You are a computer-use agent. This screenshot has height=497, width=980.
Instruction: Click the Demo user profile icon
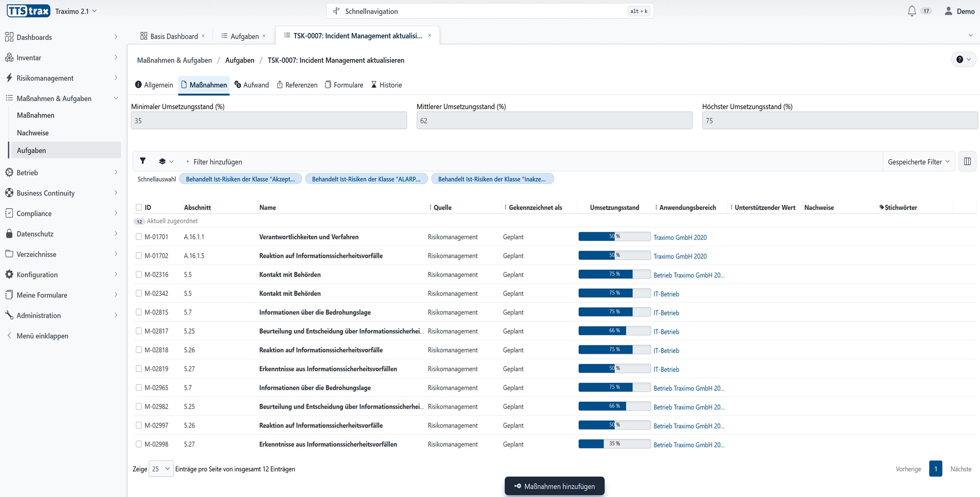point(948,11)
